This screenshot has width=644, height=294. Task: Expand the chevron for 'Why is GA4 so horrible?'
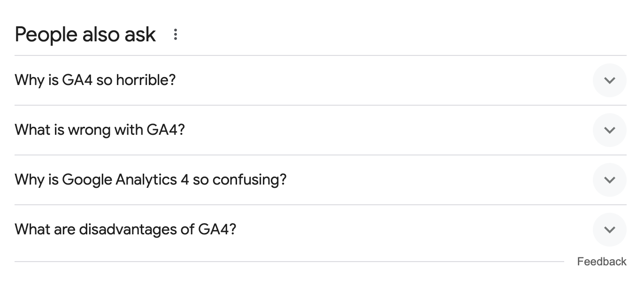pos(609,80)
